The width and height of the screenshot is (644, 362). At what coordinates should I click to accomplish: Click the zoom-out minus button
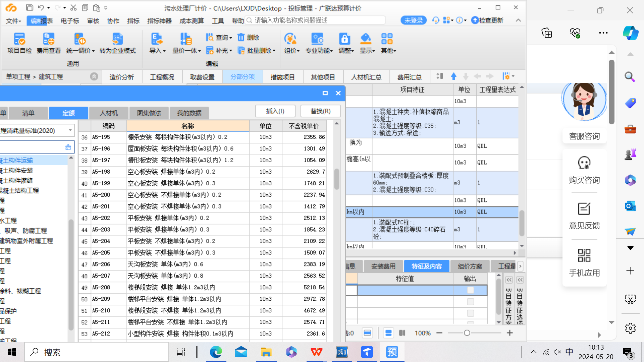439,333
